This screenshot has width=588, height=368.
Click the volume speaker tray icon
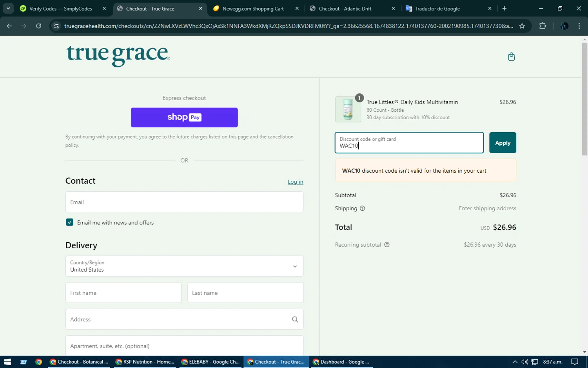point(524,362)
